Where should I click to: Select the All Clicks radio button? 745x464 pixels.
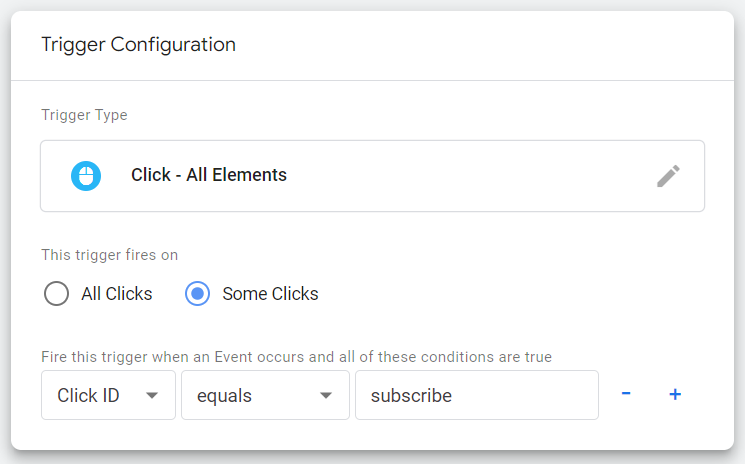pos(57,294)
